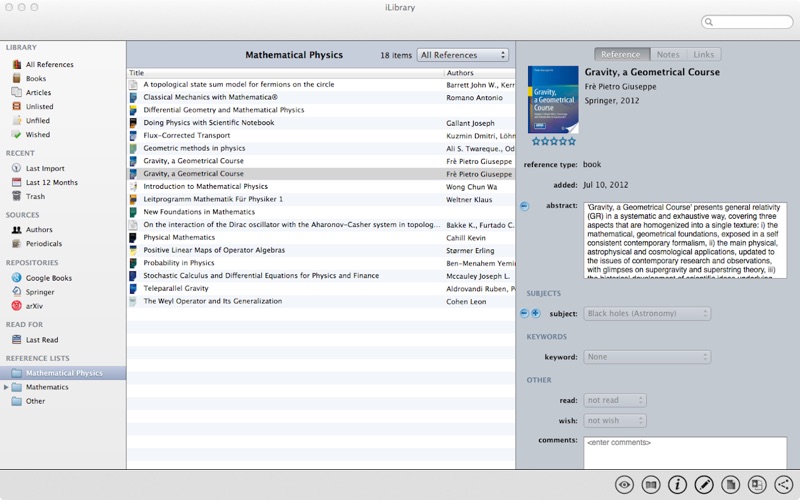Switch to the Links tab

coord(704,55)
